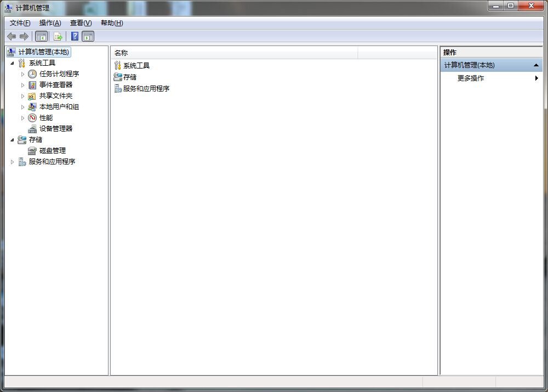548x392 pixels.
Task: Click the forward navigation arrow
Action: tap(24, 36)
